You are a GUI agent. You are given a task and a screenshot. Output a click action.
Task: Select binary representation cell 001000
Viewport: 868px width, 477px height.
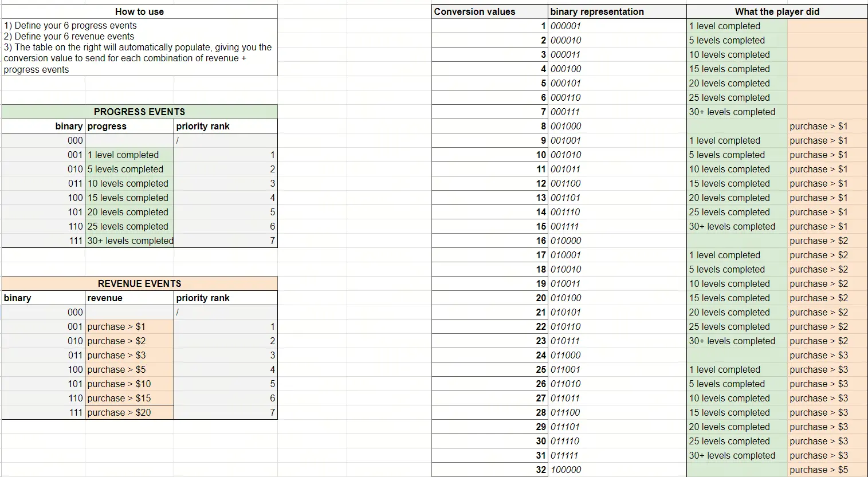pos(616,126)
